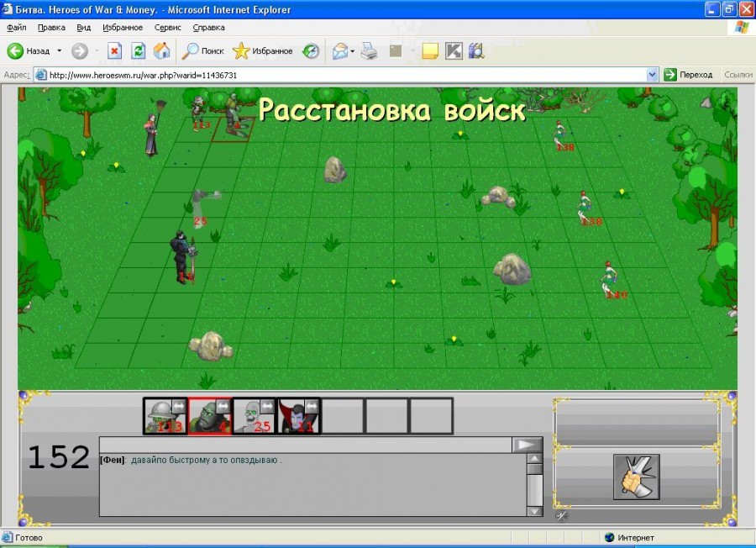Click the first empty army slot after the vampire
This screenshot has height=548, width=756.
343,416
